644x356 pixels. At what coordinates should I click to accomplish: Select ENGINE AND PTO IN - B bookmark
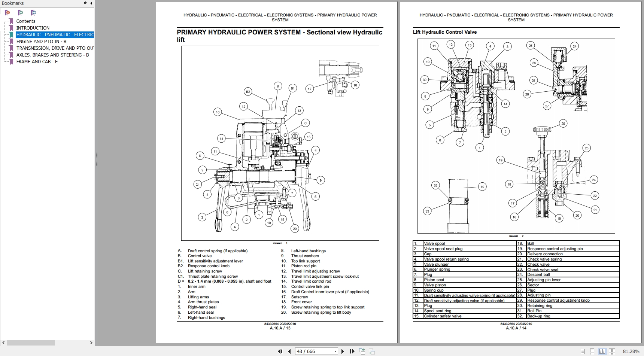[x=41, y=42]
